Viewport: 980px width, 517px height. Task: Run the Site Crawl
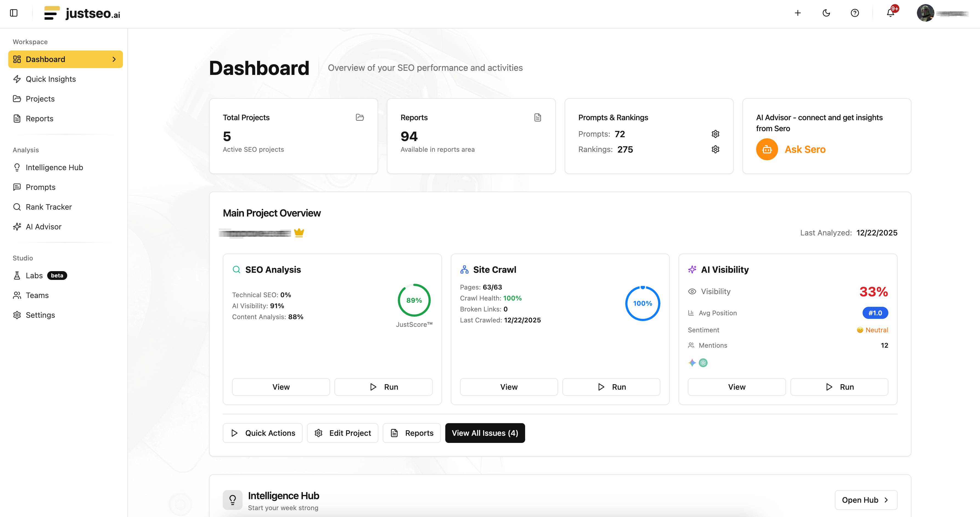pyautogui.click(x=611, y=387)
